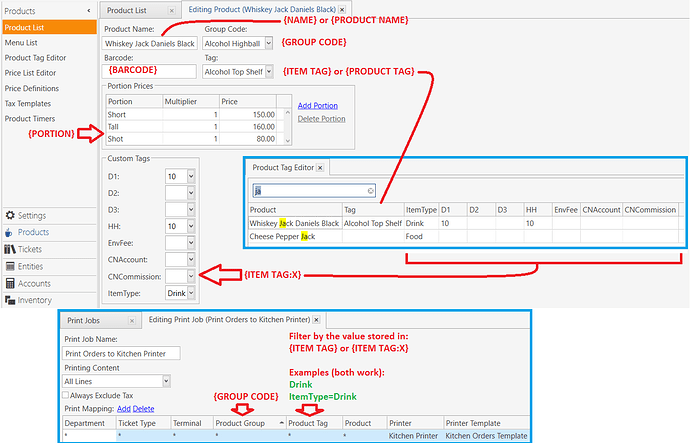This screenshot has height=443, width=690.
Task: Clear the Product Tag Editor search box
Action: pos(371,190)
